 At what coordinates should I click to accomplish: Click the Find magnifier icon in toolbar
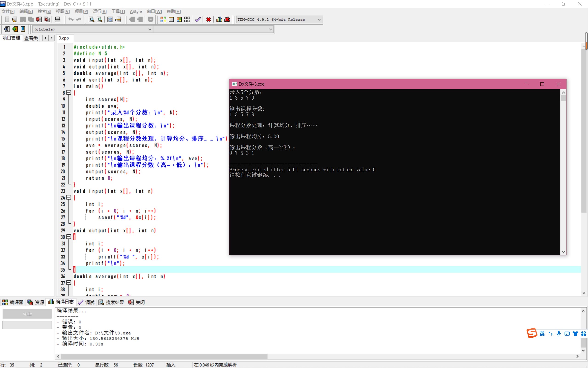pos(91,20)
